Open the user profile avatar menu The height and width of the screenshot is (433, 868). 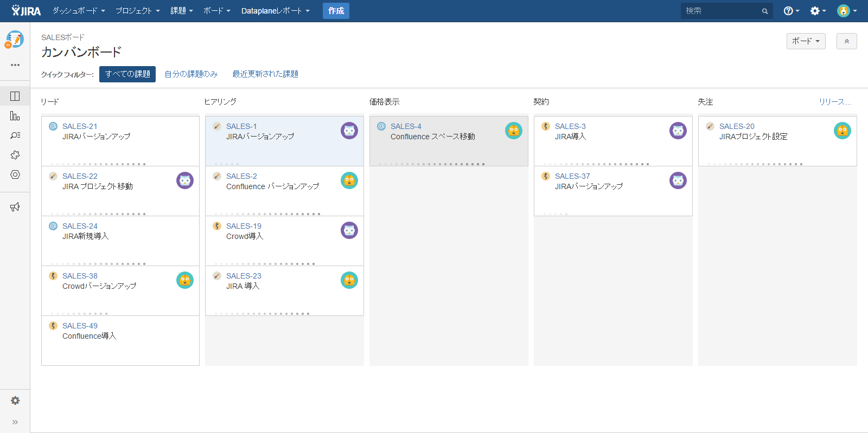[x=847, y=11]
